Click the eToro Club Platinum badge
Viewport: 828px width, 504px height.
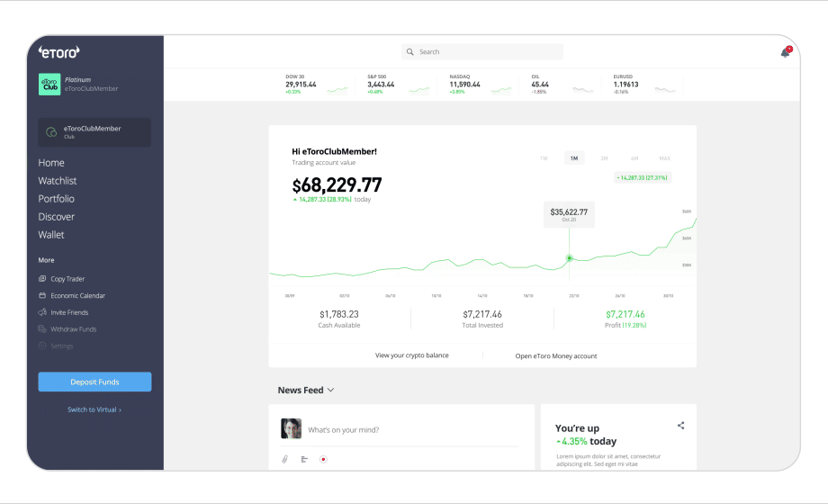click(49, 84)
